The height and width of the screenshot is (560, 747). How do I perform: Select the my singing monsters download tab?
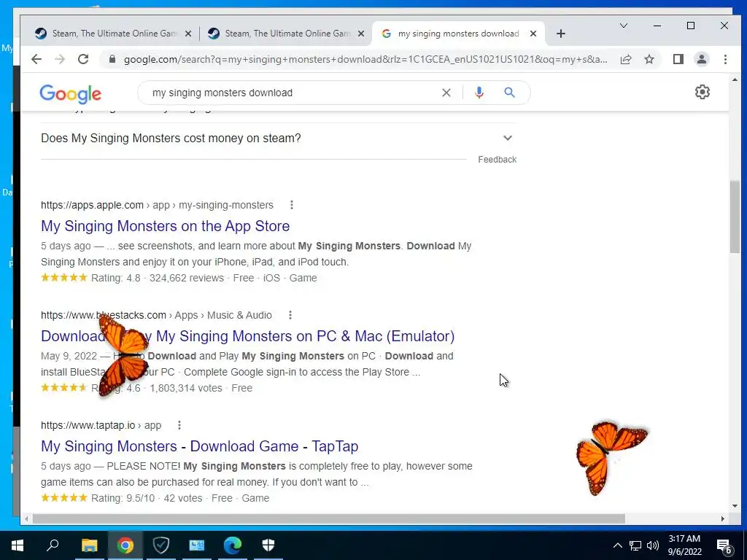coord(458,34)
